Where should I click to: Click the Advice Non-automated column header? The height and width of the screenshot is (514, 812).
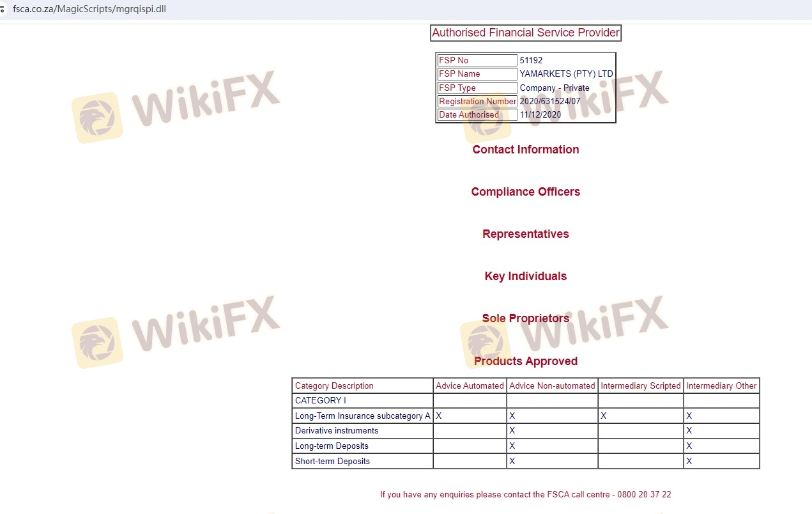tap(552, 385)
